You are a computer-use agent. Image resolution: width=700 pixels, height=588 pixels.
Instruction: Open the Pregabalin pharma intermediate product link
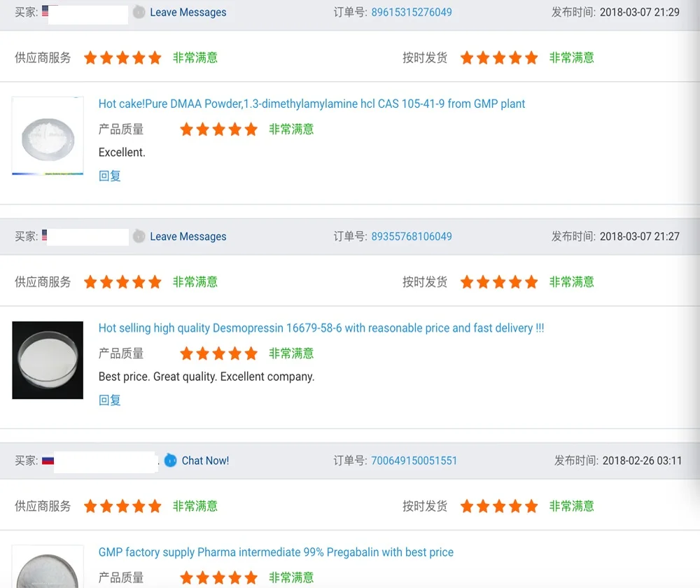(x=276, y=552)
